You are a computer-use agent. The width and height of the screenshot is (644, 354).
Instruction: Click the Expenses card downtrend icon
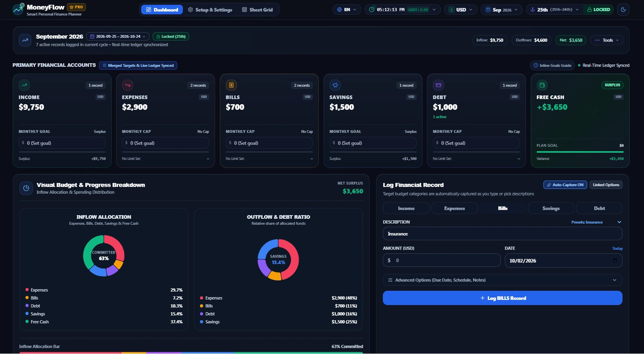[128, 85]
